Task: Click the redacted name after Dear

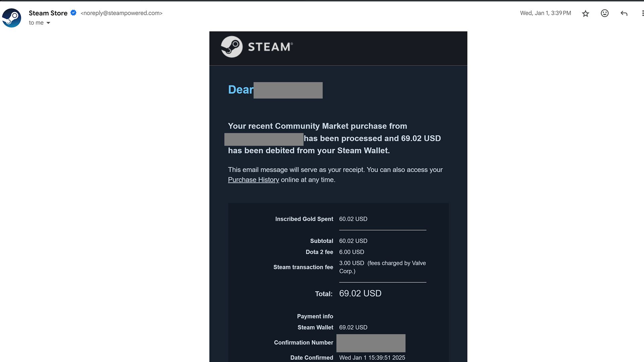Action: pos(288,90)
